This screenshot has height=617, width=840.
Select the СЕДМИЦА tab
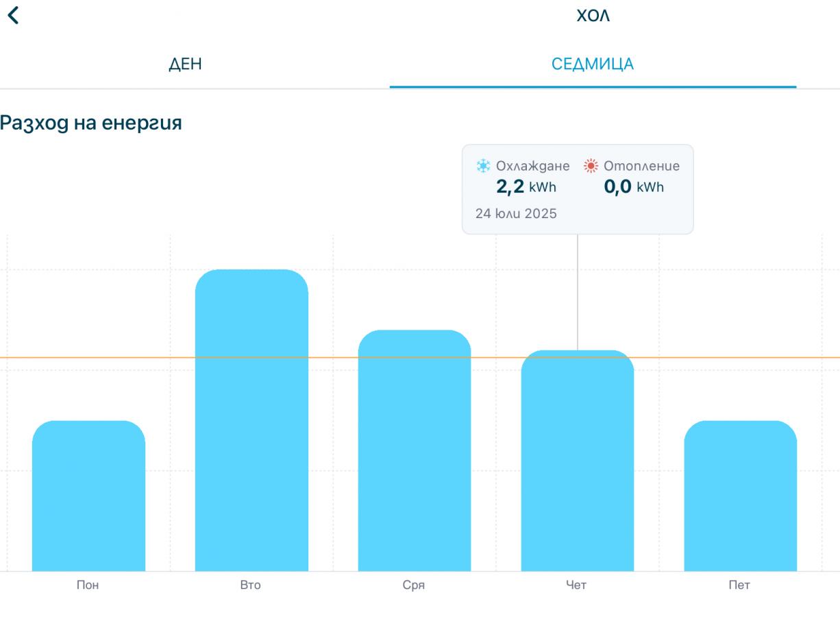pos(593,64)
